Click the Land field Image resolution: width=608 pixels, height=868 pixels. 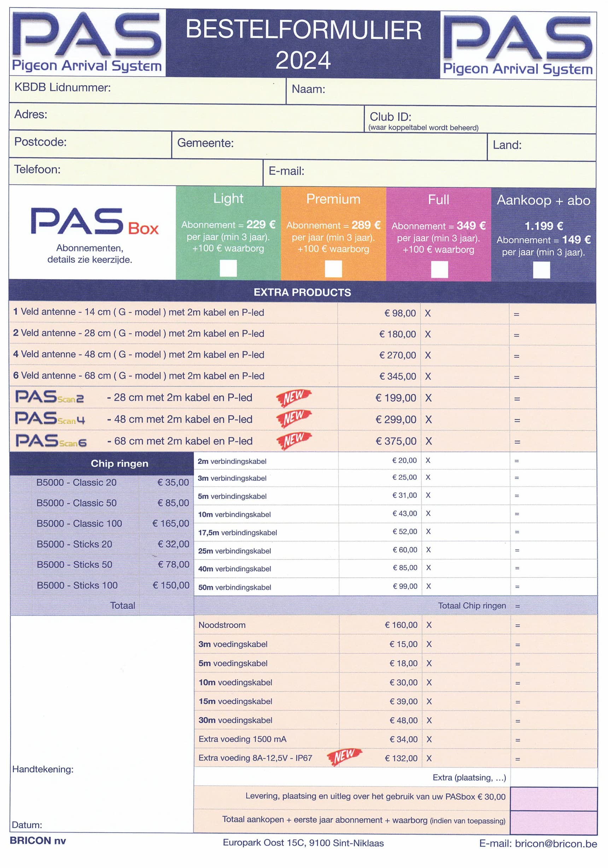tap(542, 147)
